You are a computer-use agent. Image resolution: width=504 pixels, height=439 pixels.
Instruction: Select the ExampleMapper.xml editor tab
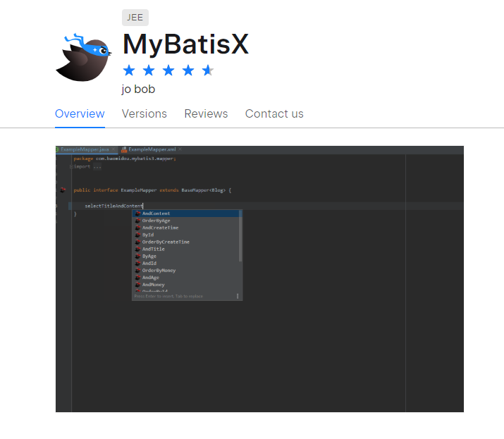[x=152, y=149]
